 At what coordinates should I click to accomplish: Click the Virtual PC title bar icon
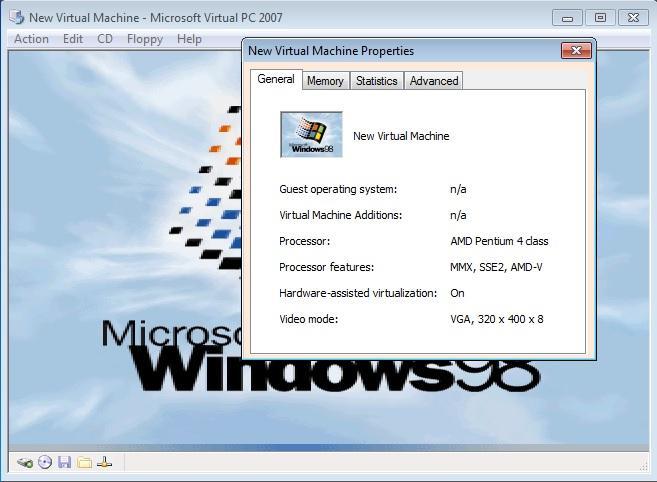coord(17,17)
